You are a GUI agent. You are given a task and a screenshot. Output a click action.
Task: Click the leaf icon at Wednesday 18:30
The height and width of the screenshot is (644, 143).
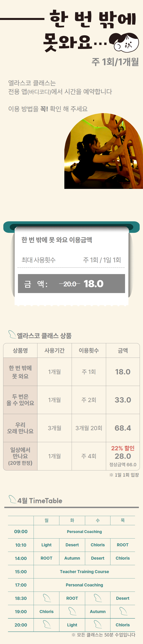click(x=97, y=598)
